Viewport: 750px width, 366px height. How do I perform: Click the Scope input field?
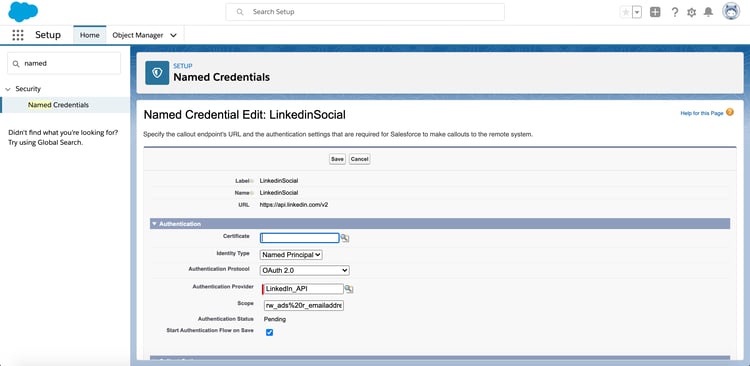tap(303, 305)
